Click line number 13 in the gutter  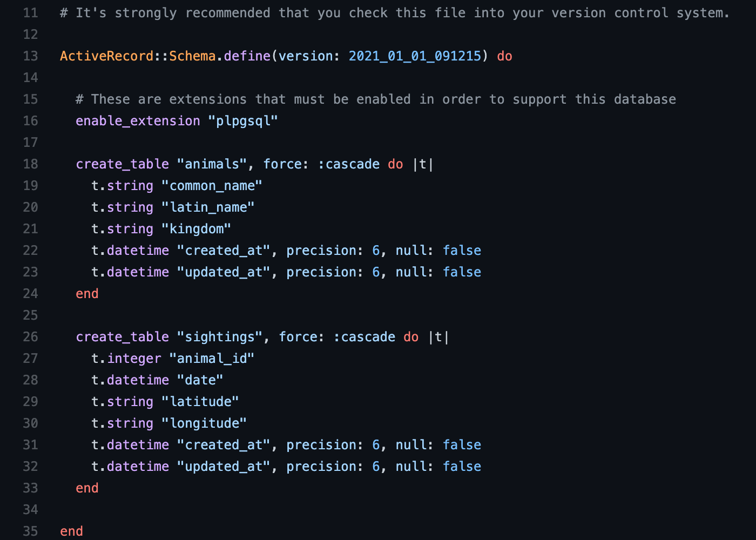tap(31, 56)
